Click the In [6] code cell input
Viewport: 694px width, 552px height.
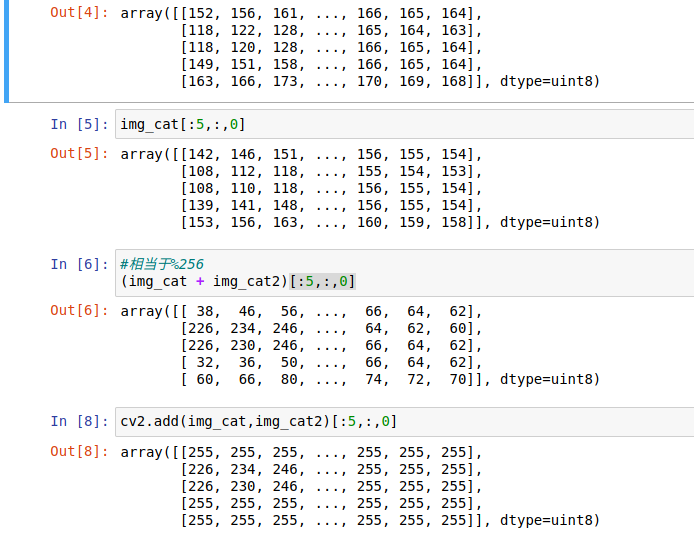[405, 273]
